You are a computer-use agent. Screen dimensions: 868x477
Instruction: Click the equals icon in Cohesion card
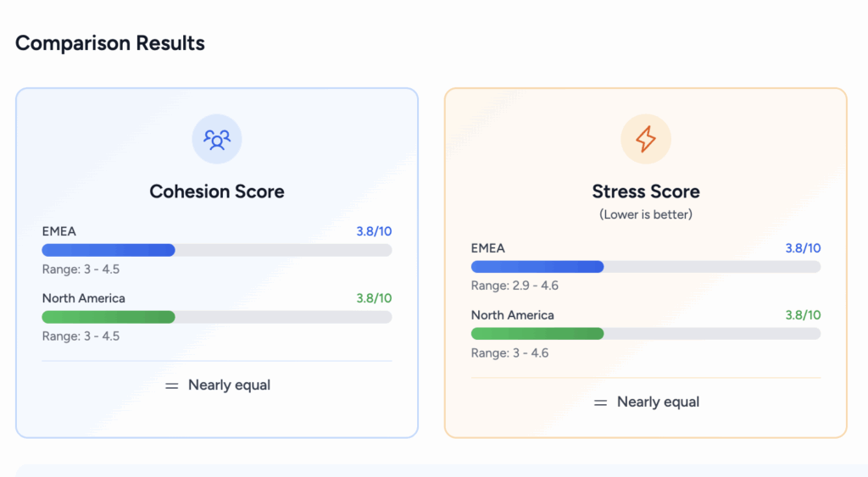click(x=172, y=385)
